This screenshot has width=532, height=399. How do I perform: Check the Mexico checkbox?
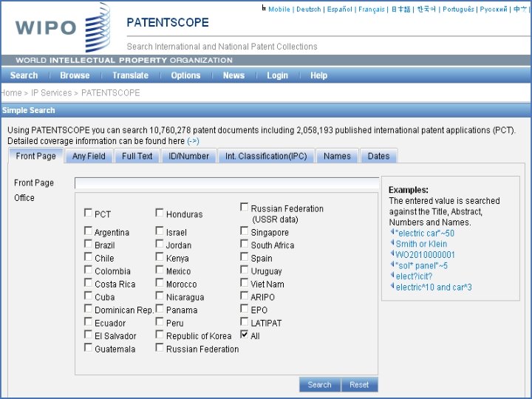pos(160,270)
